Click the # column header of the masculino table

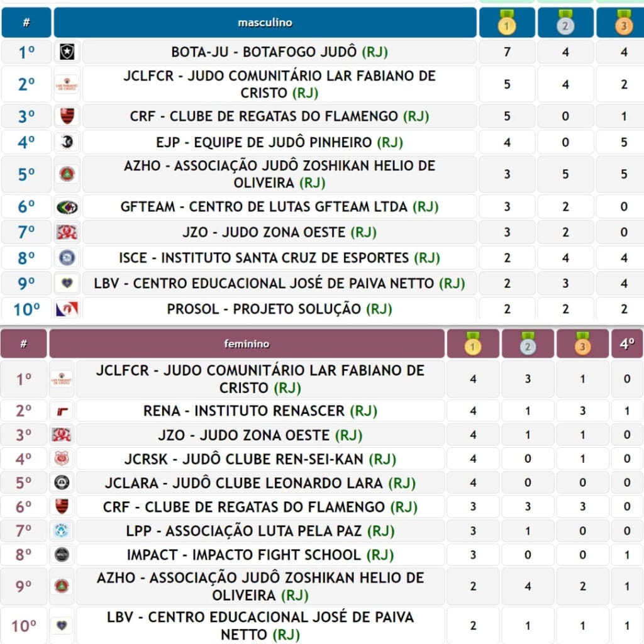(26, 23)
